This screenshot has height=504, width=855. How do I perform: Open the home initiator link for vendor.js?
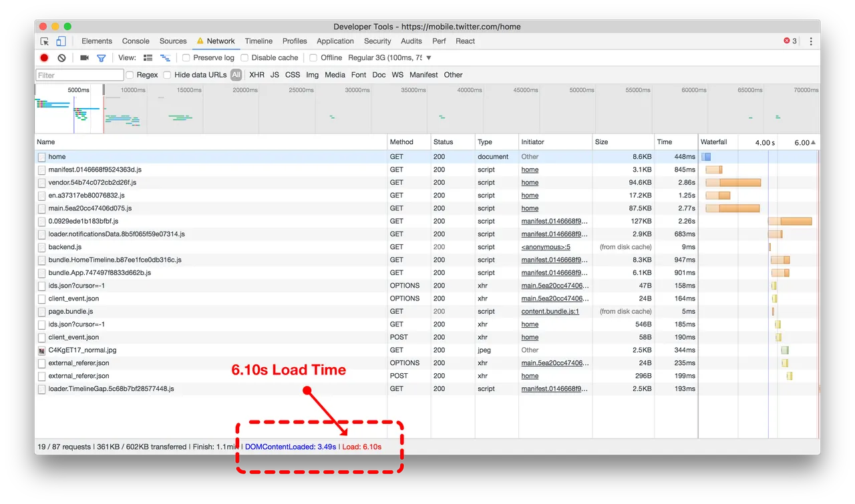[529, 182]
